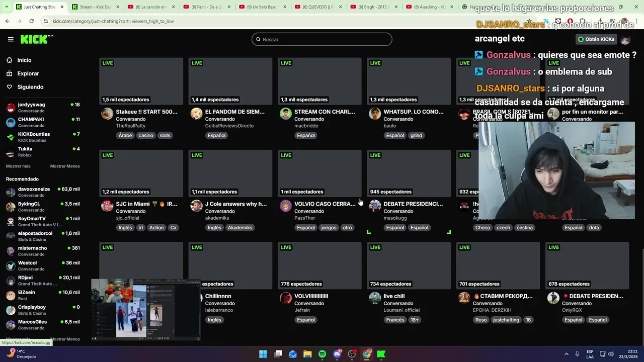Open sjc_official streamer avatar
Image resolution: width=644 pixels, height=362 pixels.
[x=107, y=206]
